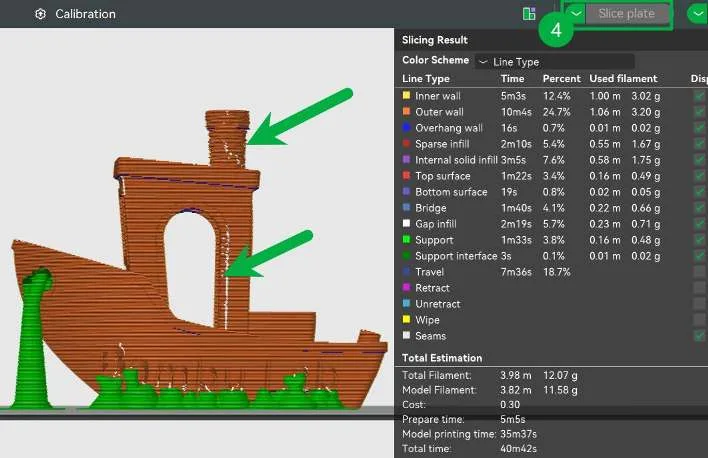The image size is (708, 458).
Task: Click the Slicing Result panel title
Action: [x=434, y=40]
